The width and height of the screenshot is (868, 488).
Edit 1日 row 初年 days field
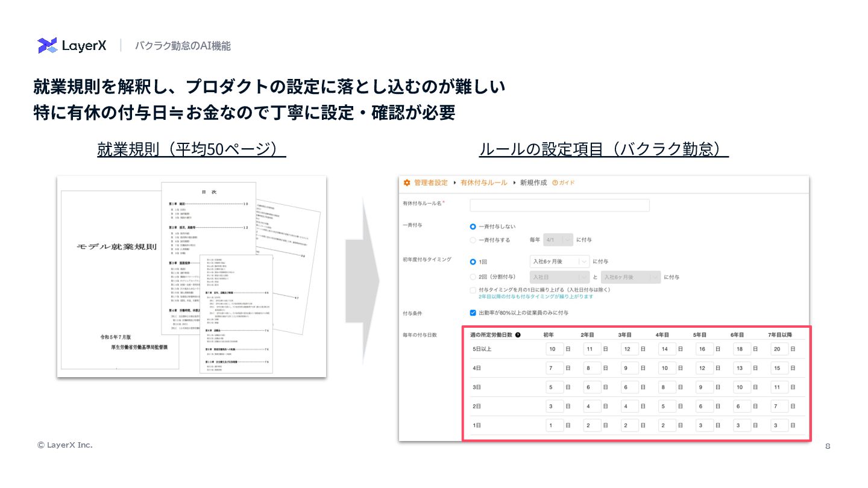(554, 425)
